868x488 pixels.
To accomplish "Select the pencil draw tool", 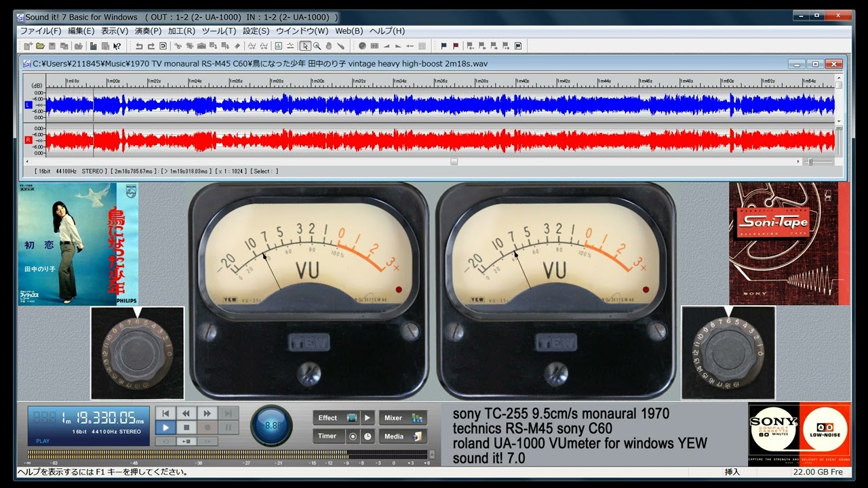I will (x=340, y=46).
